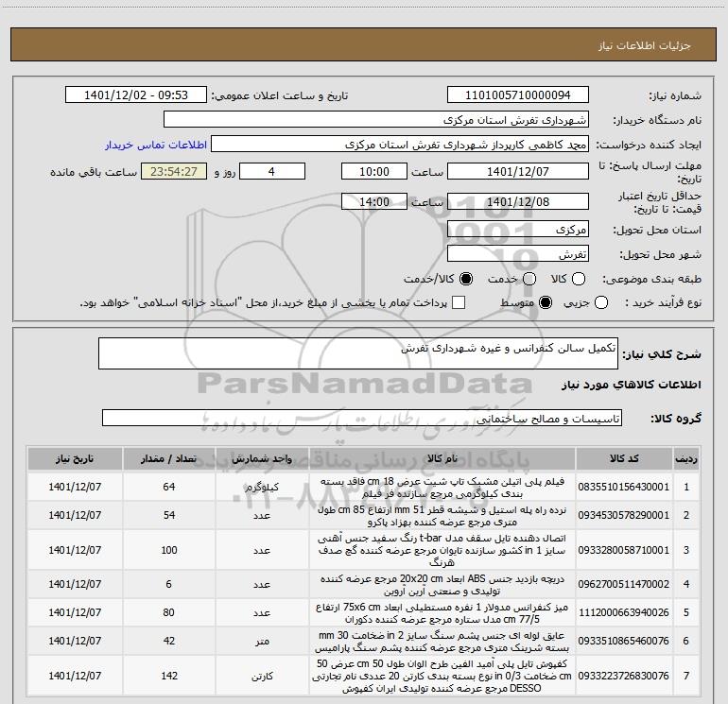728x704 pixels.
Task: Click the steel and glass stair railing item name
Action: (x=442, y=516)
